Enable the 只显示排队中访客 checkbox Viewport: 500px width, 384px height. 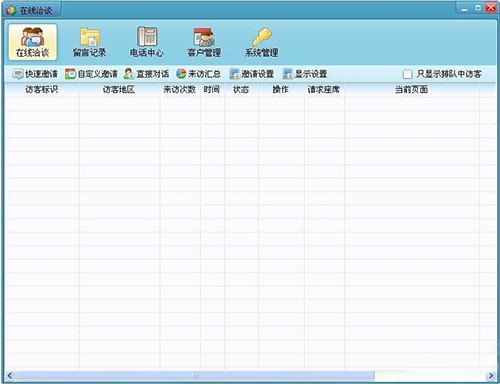(407, 74)
